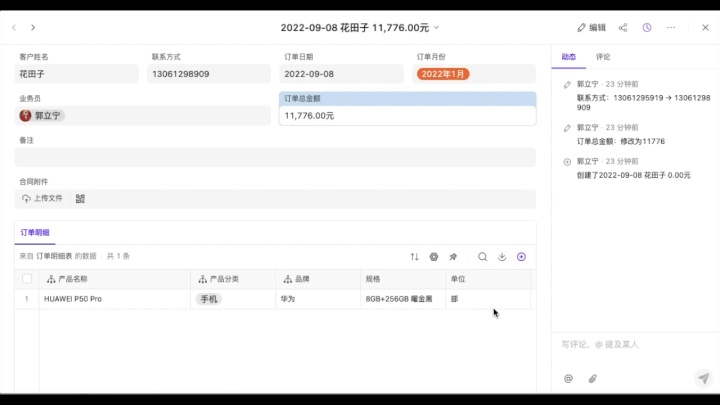Expand the record title dropdown arrow
Viewport: 720px width, 405px height.
(437, 28)
